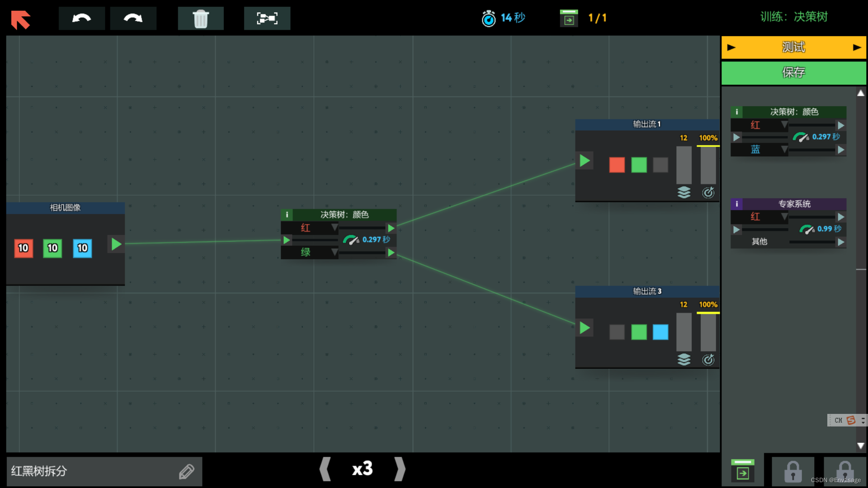Click the stopwatch timer icon
This screenshot has width=868, height=488.
pos(488,19)
